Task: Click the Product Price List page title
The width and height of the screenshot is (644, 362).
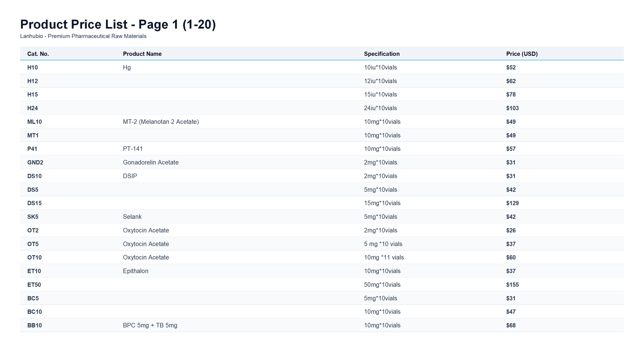Action: tap(118, 24)
